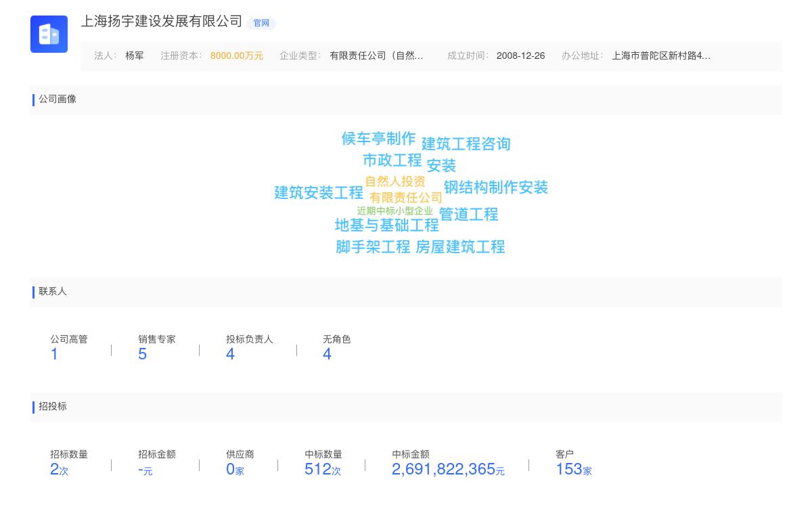812x509 pixels.
Task: View the 客户 153家 customer list
Action: click(572, 468)
